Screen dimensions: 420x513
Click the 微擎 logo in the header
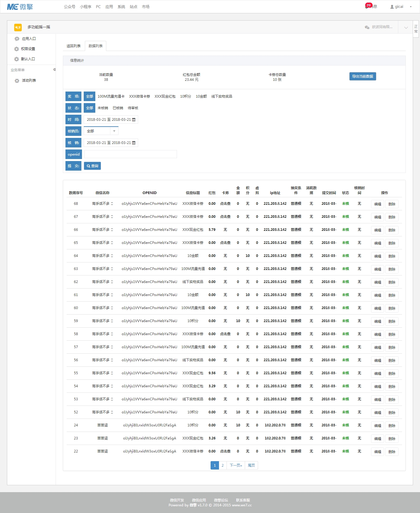[x=20, y=7]
